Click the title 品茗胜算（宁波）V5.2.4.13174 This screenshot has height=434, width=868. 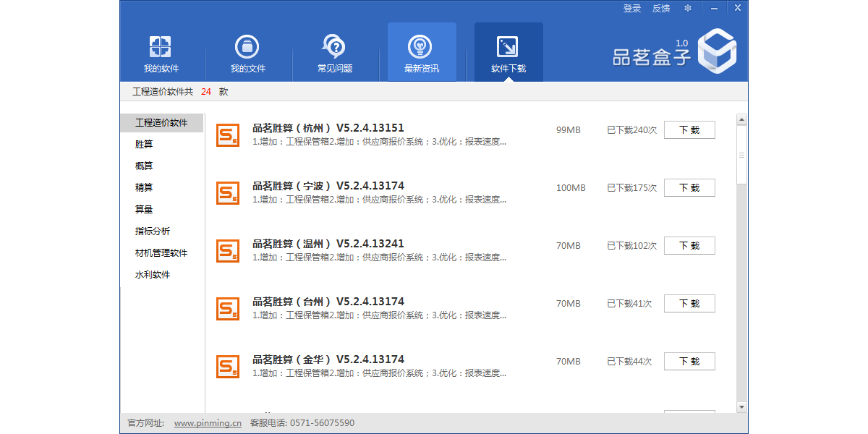coord(328,186)
